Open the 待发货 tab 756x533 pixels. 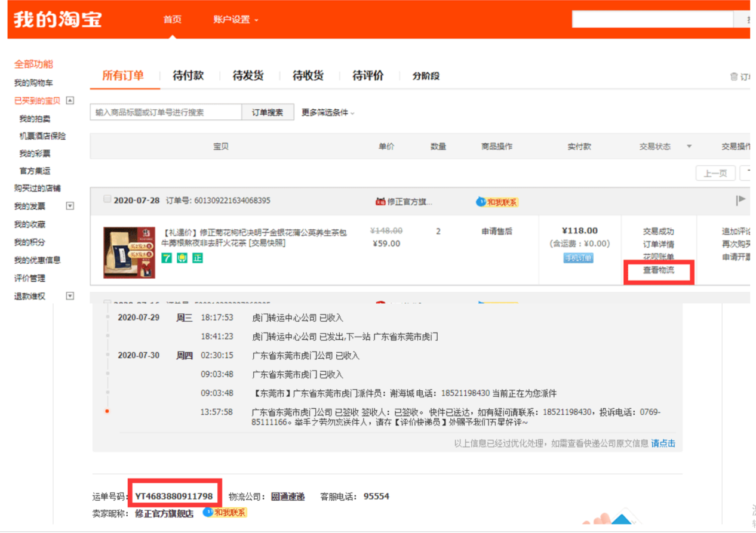248,75
